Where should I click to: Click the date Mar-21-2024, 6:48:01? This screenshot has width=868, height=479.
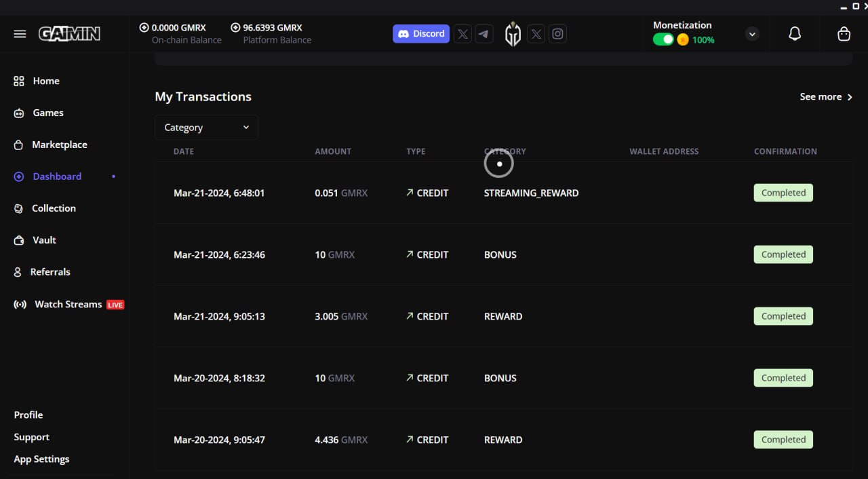click(x=219, y=193)
